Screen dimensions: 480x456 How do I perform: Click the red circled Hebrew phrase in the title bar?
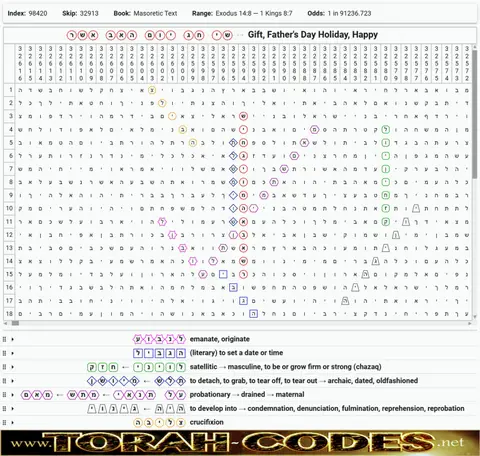[149, 35]
